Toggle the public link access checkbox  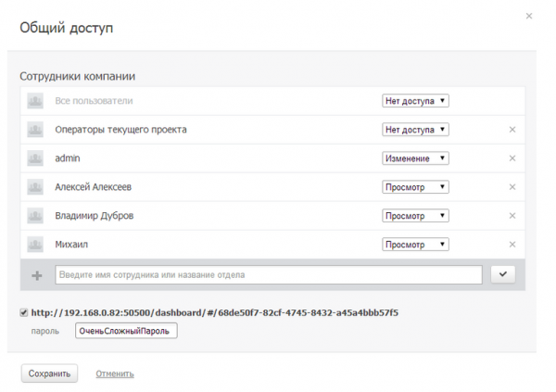pos(24,312)
